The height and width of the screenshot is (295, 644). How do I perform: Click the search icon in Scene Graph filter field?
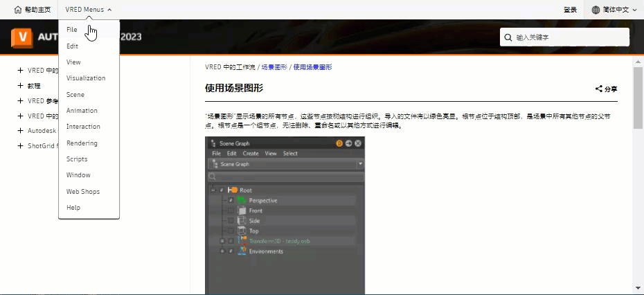coord(213,177)
